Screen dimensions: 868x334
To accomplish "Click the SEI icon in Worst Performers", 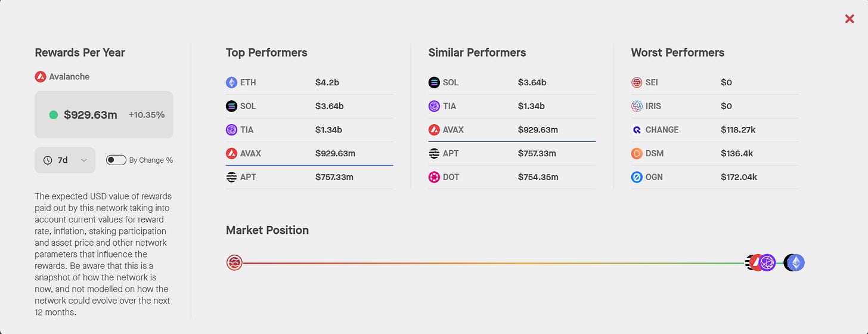I will click(x=637, y=82).
